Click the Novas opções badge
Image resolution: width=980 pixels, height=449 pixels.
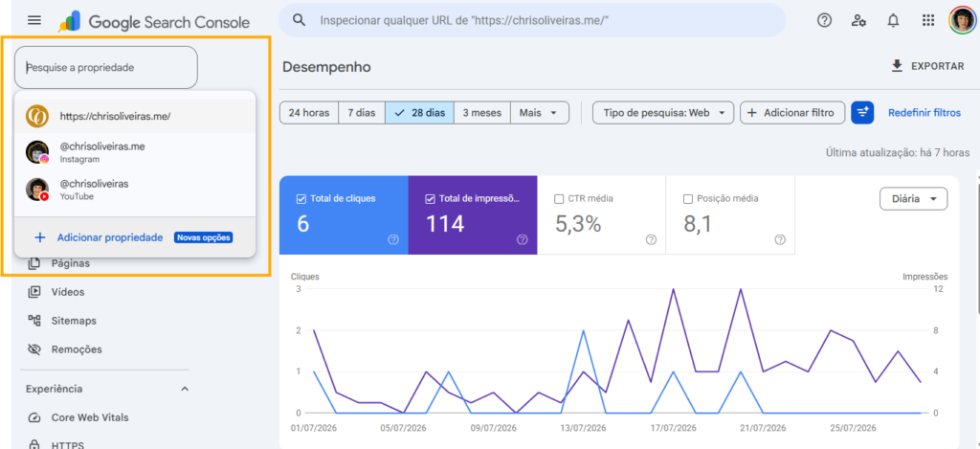tap(204, 237)
